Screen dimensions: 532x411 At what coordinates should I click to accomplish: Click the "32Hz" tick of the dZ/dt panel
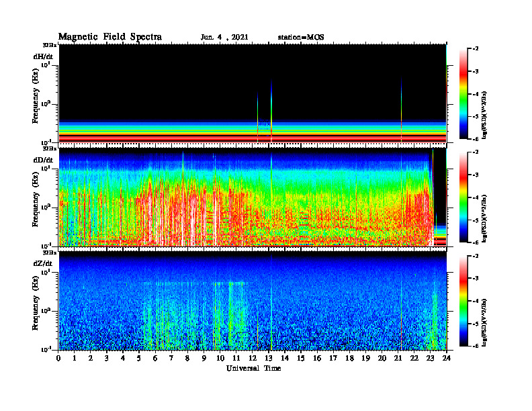(x=50, y=253)
